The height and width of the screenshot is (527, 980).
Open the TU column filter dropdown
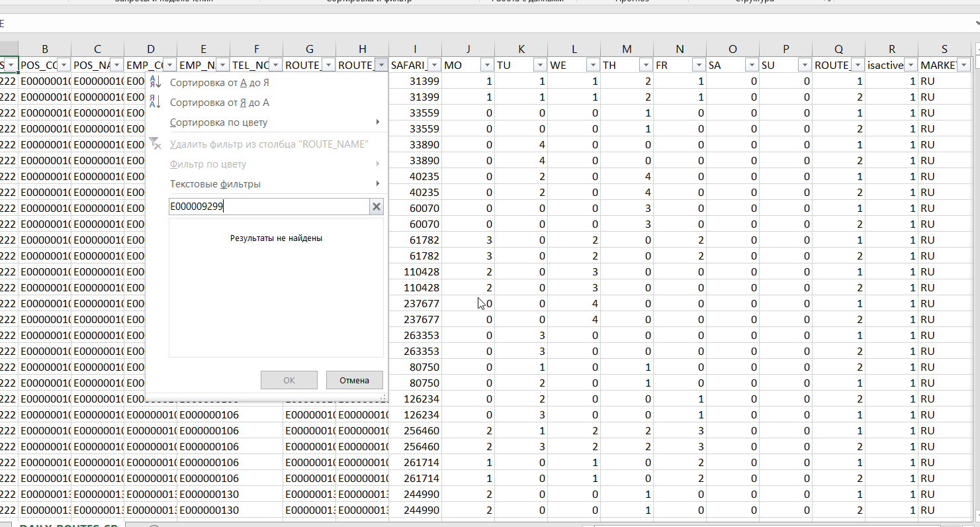point(540,65)
